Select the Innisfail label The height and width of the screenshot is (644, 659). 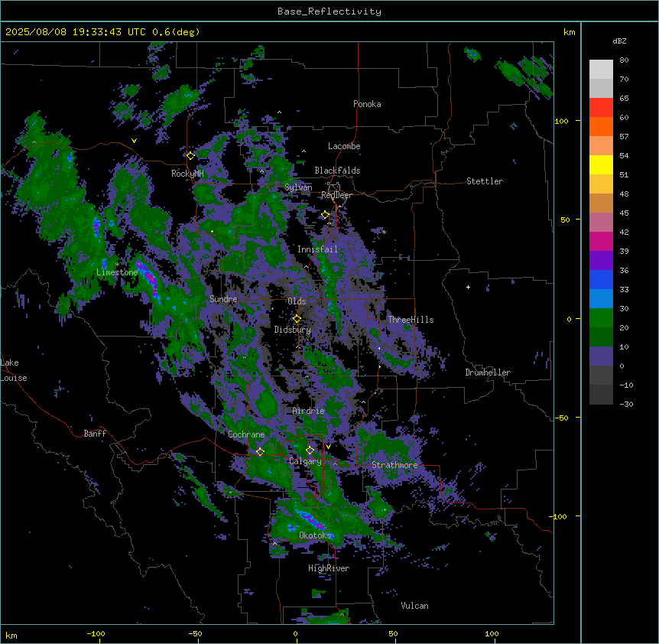point(317,249)
